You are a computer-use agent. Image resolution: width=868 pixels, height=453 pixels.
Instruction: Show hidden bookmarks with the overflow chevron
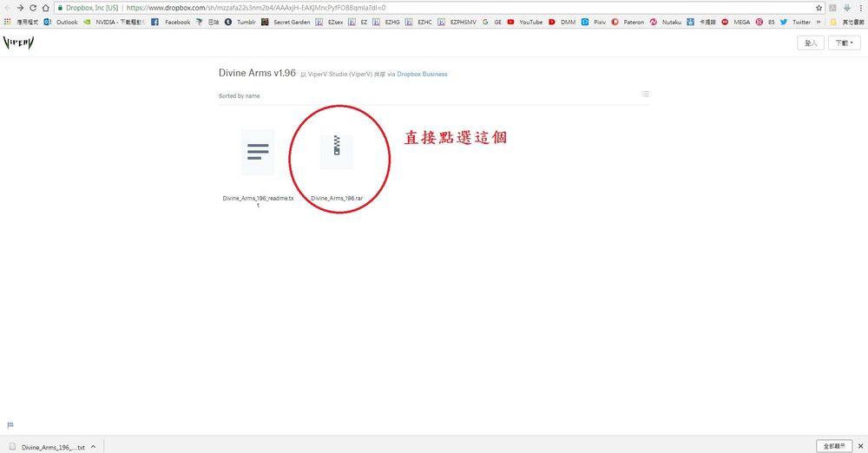(x=820, y=22)
